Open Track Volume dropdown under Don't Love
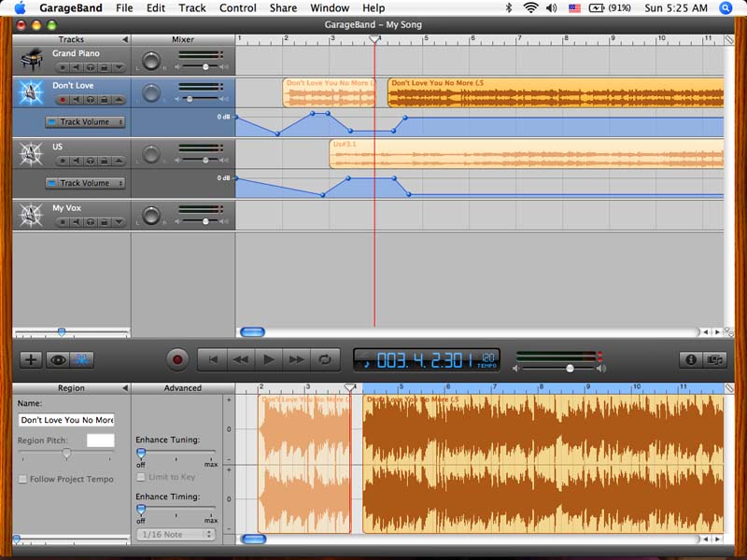The height and width of the screenshot is (560, 747). (85, 122)
